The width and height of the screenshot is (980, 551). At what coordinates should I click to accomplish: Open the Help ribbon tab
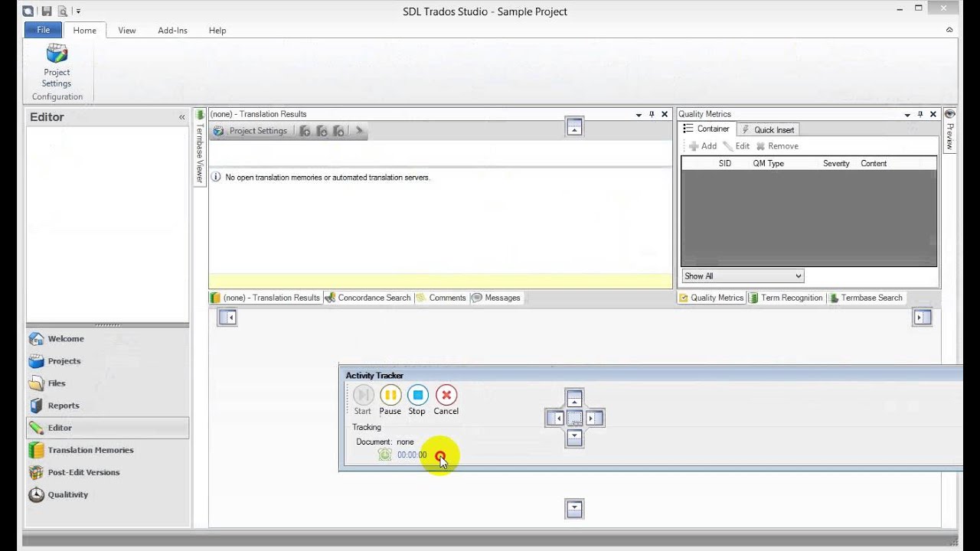pos(217,31)
